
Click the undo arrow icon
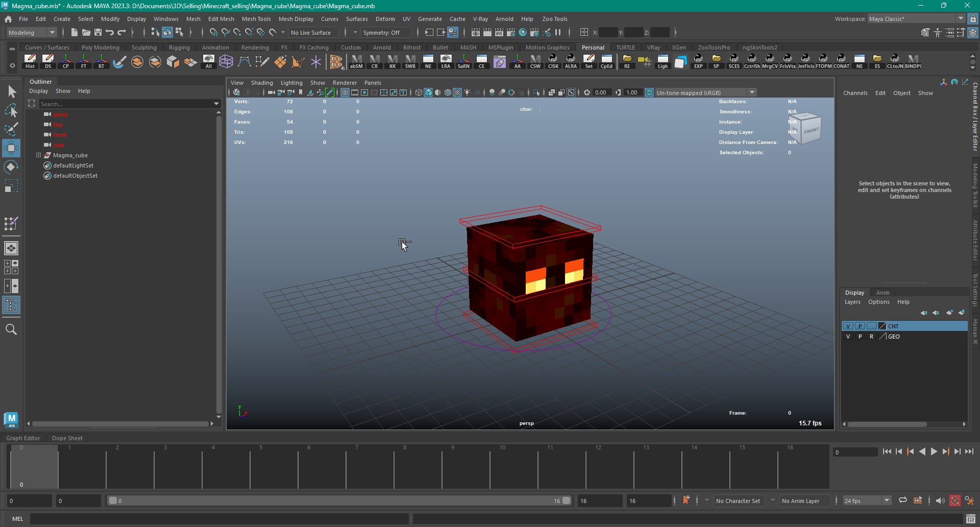point(110,32)
